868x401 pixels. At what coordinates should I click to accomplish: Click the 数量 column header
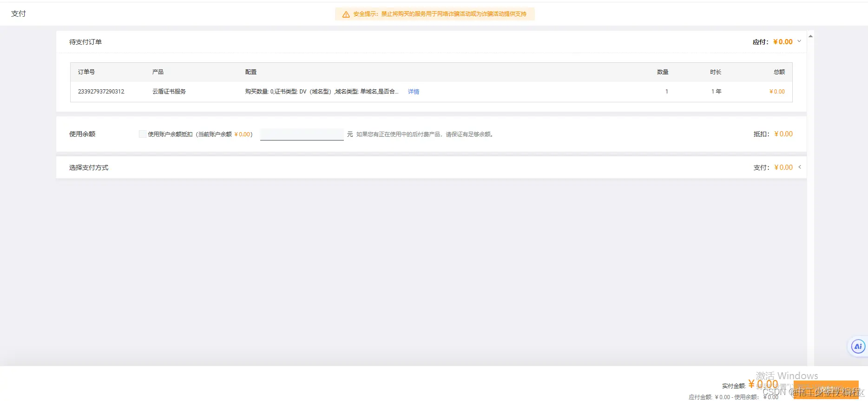click(x=663, y=72)
